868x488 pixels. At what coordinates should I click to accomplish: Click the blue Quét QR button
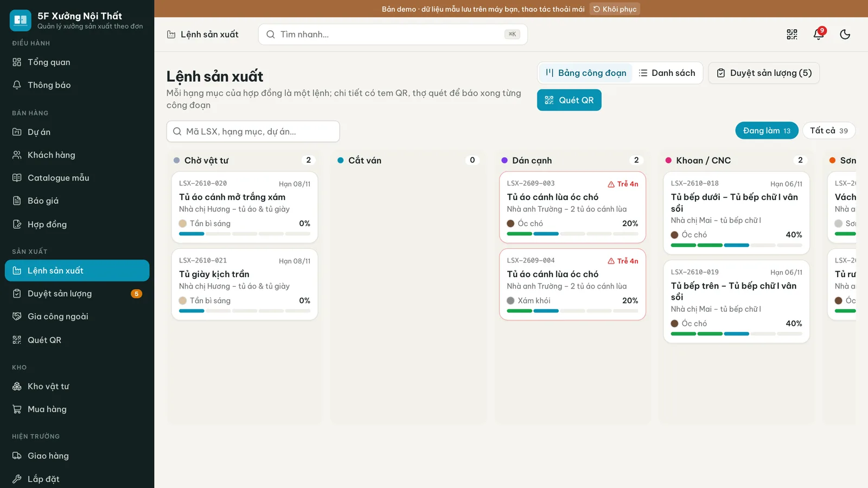[569, 100]
